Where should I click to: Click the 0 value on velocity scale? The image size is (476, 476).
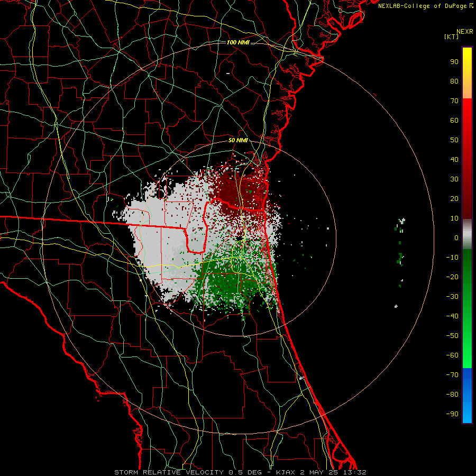click(456, 237)
